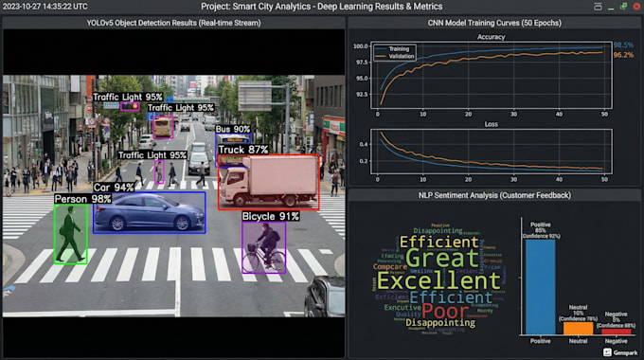Close the dashboard with the red button
Viewport: 644px width, 360px height.
pos(636,7)
